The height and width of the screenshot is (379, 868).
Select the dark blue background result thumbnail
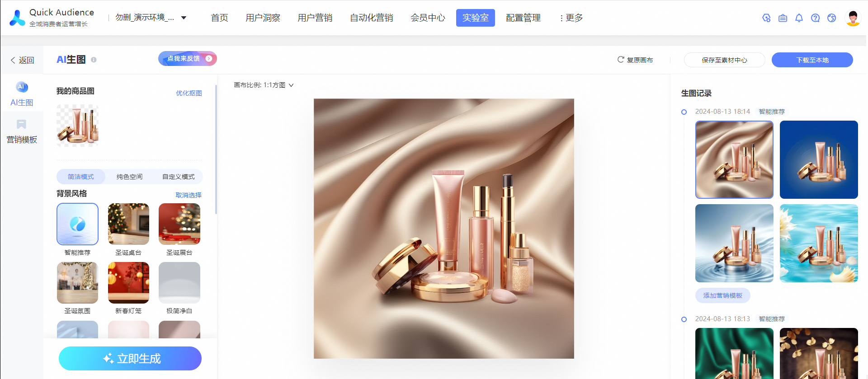[x=819, y=159]
